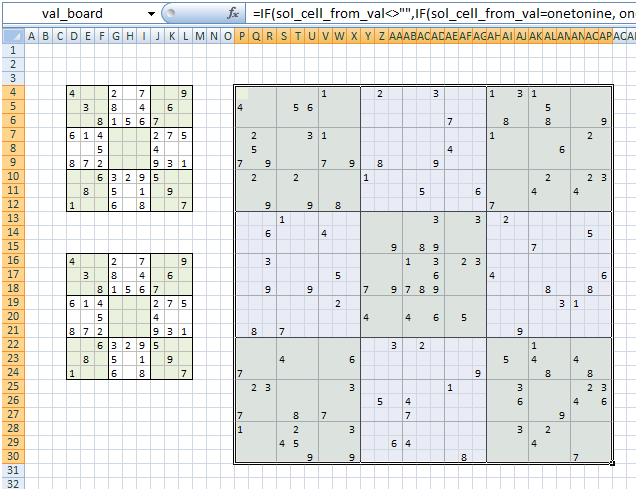Viewport: 638px width, 491px height.
Task: Select cell D16 in second small board
Action: pos(74,261)
